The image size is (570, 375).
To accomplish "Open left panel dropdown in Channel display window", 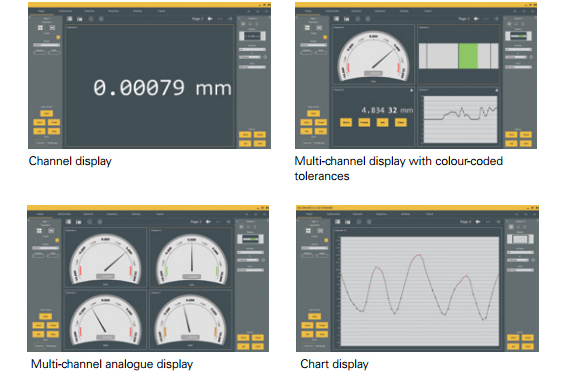I will tap(47, 45).
